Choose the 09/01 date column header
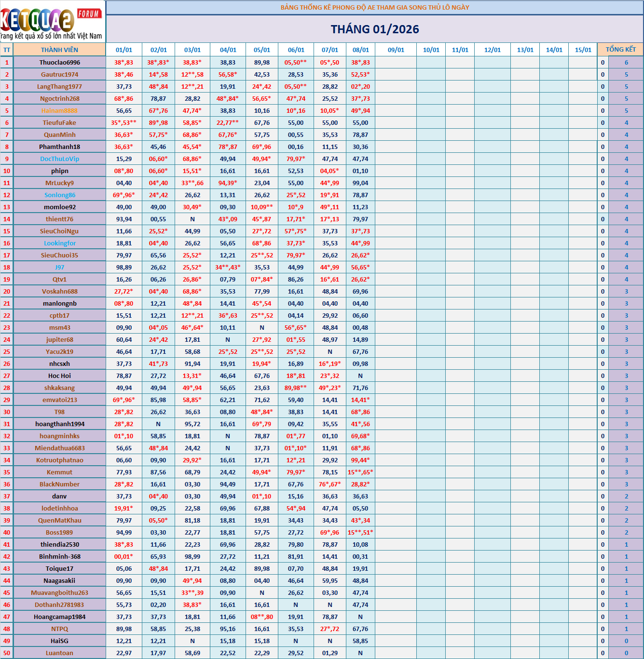Viewport: 644px width, 659px height. 396,50
